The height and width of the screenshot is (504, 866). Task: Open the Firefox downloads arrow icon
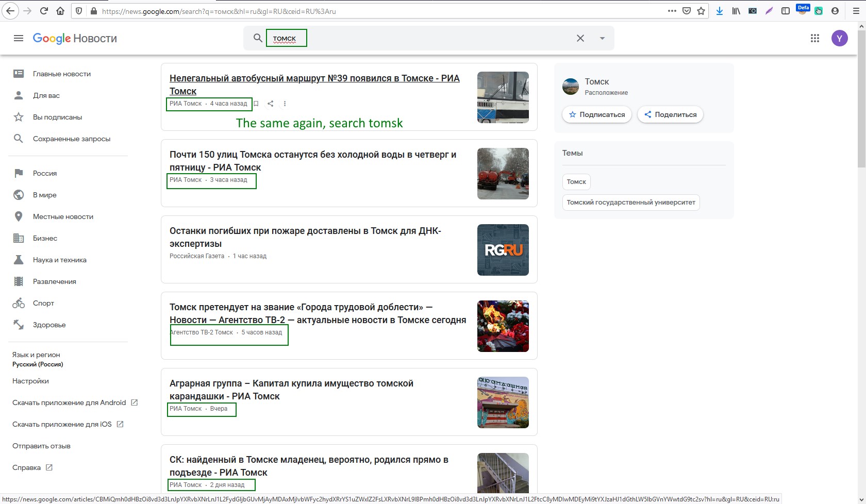point(720,11)
